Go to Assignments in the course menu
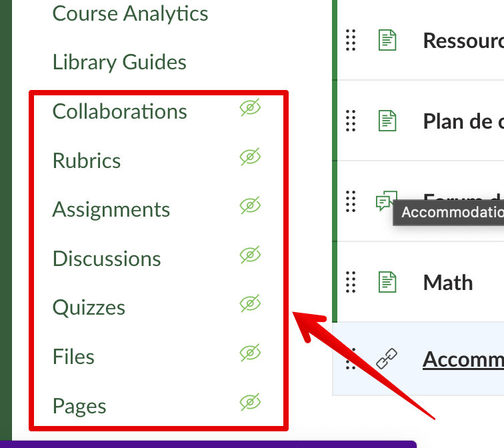Image resolution: width=504 pixels, height=448 pixels. [111, 209]
